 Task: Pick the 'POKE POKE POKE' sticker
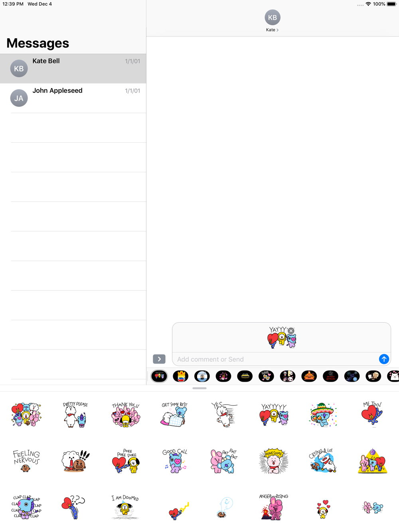(125, 461)
